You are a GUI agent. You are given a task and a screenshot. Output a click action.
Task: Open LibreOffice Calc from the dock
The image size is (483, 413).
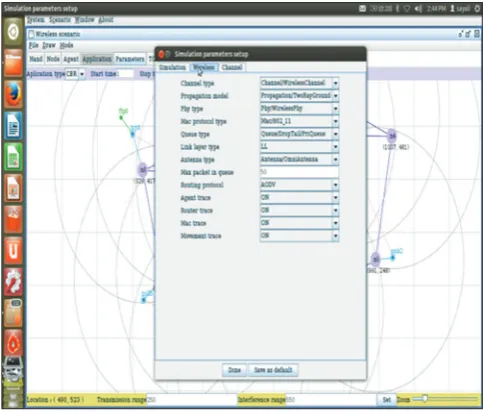(x=13, y=157)
